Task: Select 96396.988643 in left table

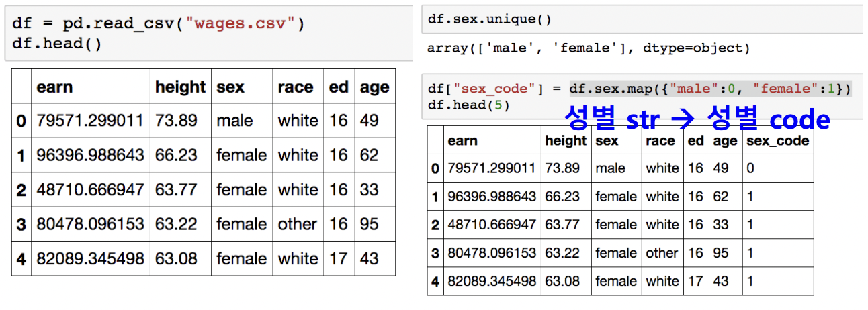Action: pyautogui.click(x=90, y=155)
